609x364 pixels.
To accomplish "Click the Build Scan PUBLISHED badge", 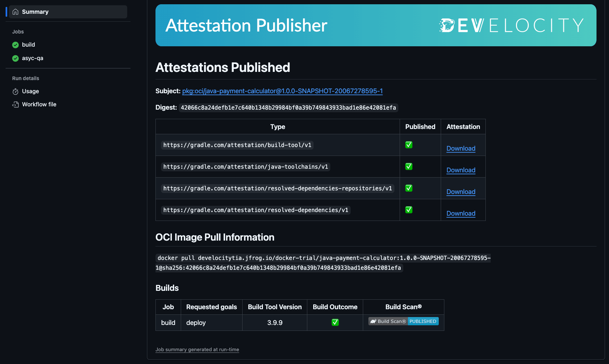I will tap(423, 321).
